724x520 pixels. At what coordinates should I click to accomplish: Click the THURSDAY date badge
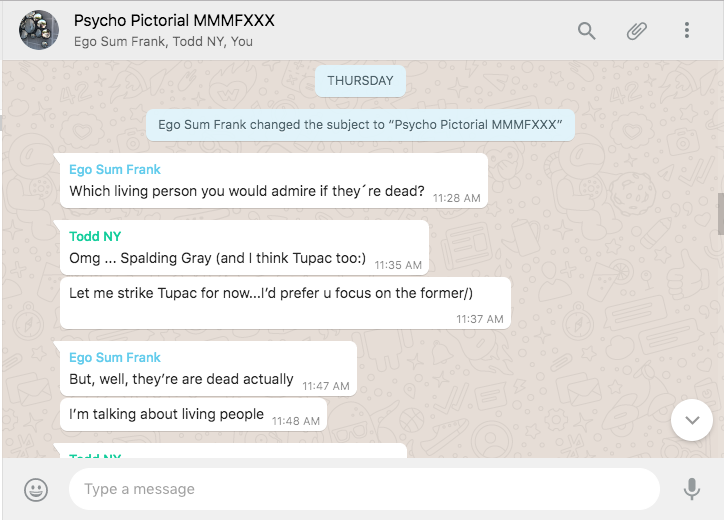[360, 81]
